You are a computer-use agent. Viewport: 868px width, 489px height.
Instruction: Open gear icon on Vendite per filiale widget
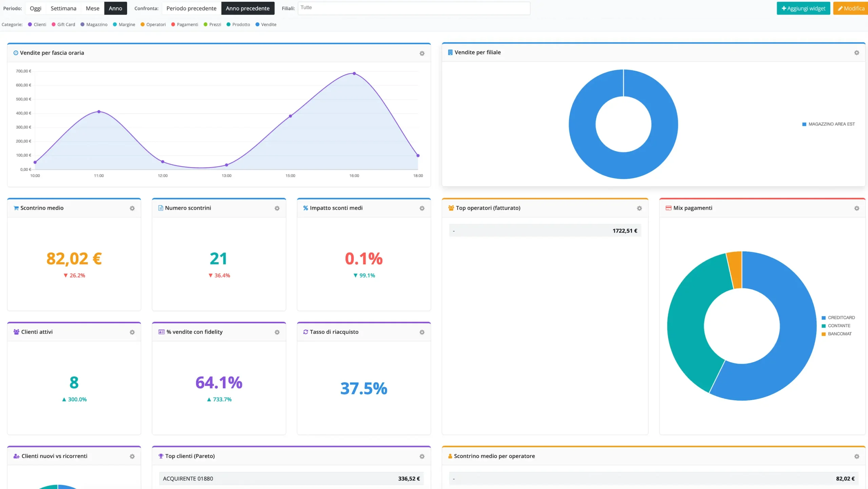pos(856,53)
